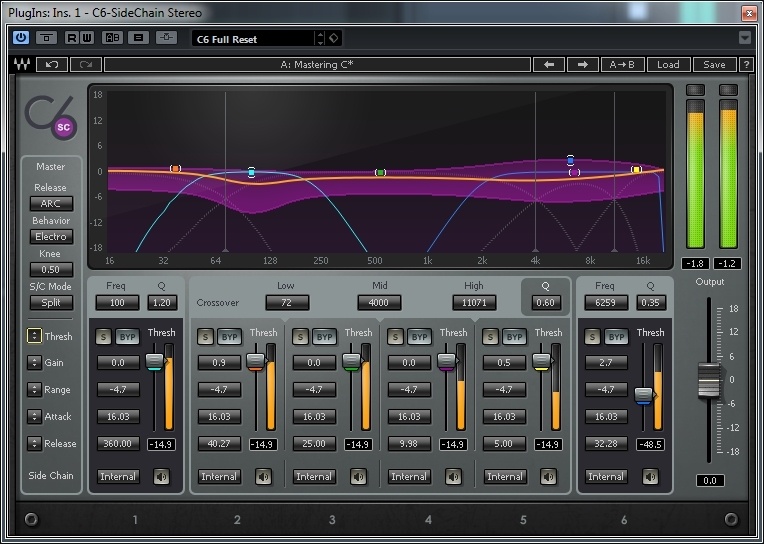Image resolution: width=764 pixels, height=544 pixels.
Task: Listen to band 6 sidechain speaker icon
Action: 650,476
